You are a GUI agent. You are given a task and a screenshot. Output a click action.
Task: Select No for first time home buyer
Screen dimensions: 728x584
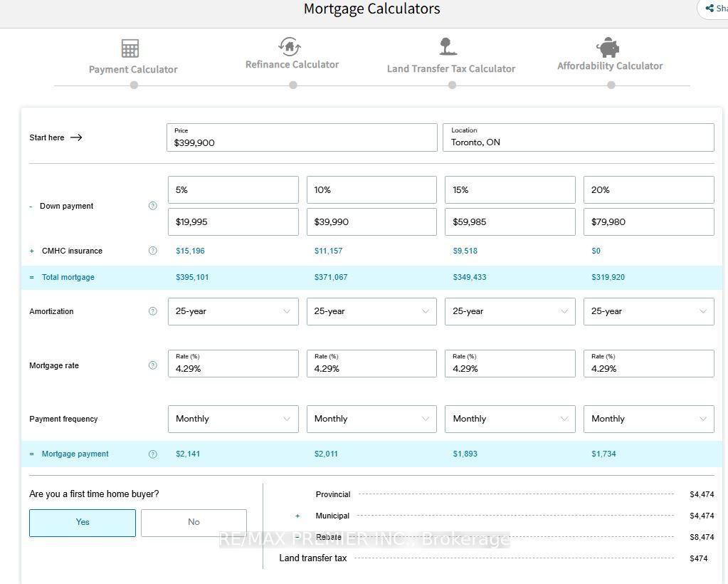click(x=194, y=523)
